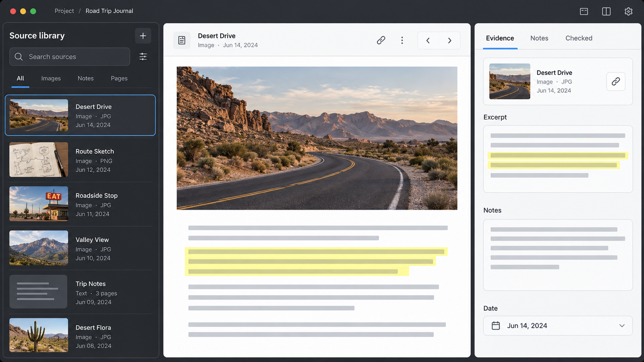Select Desert Drive in source library
Viewport: 644px width, 362px height.
pyautogui.click(x=80, y=115)
